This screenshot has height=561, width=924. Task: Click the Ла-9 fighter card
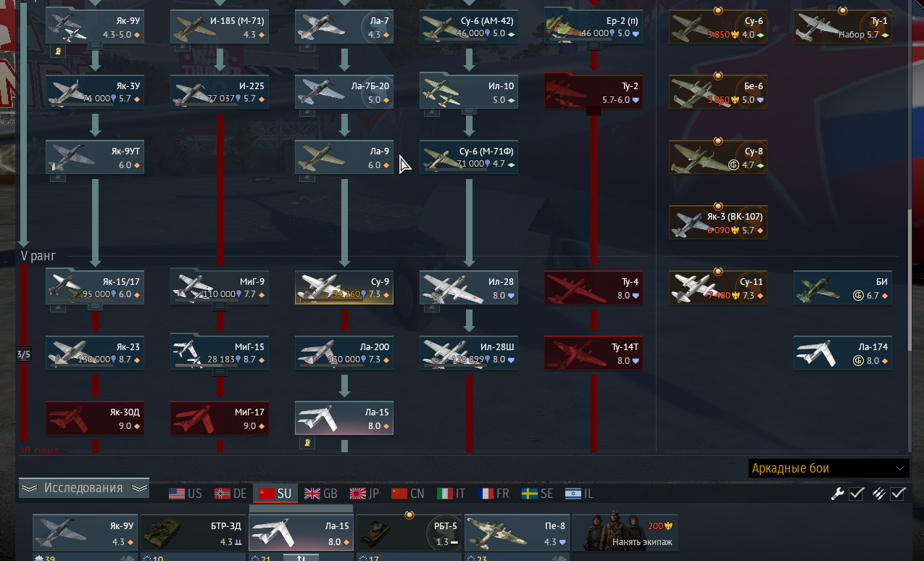[x=344, y=157]
